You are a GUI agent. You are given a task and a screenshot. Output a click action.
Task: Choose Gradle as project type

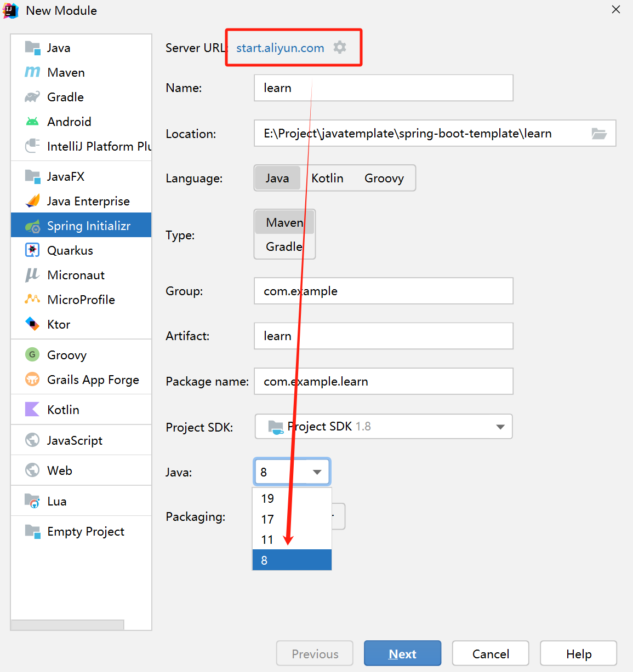(284, 246)
